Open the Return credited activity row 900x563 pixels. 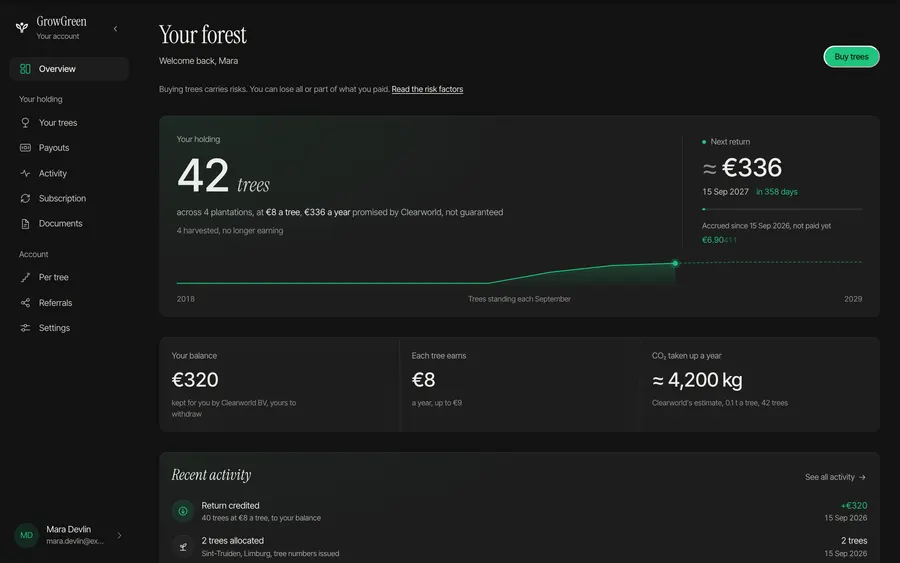point(519,511)
